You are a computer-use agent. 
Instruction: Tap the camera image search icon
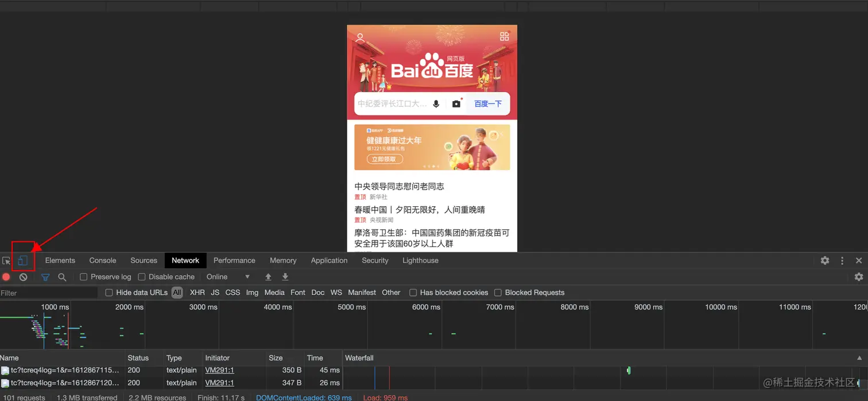(456, 104)
